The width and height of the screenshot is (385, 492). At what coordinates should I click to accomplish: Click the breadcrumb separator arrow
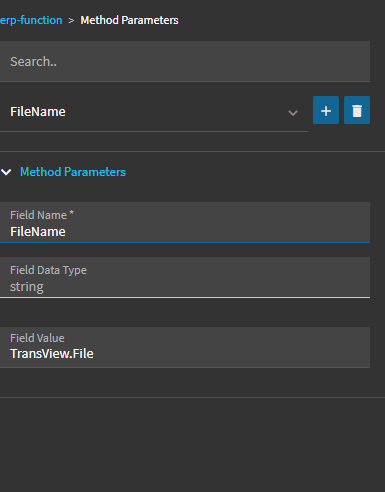coord(71,21)
